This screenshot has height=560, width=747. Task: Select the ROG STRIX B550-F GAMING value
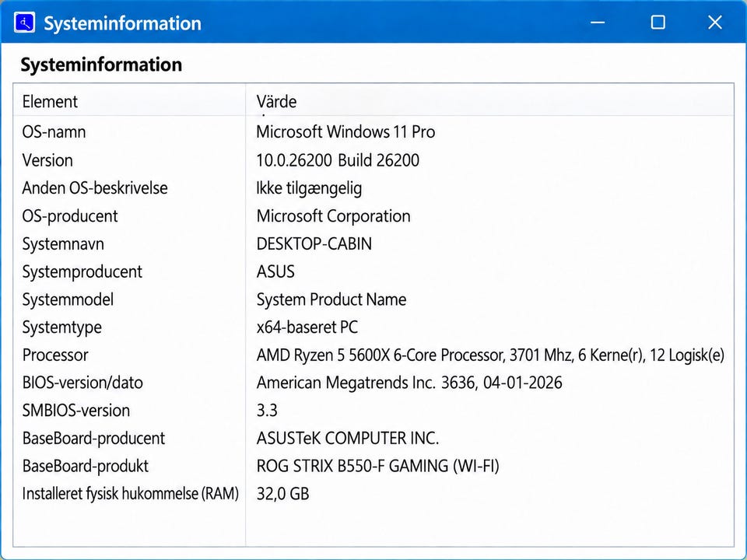pyautogui.click(x=378, y=466)
